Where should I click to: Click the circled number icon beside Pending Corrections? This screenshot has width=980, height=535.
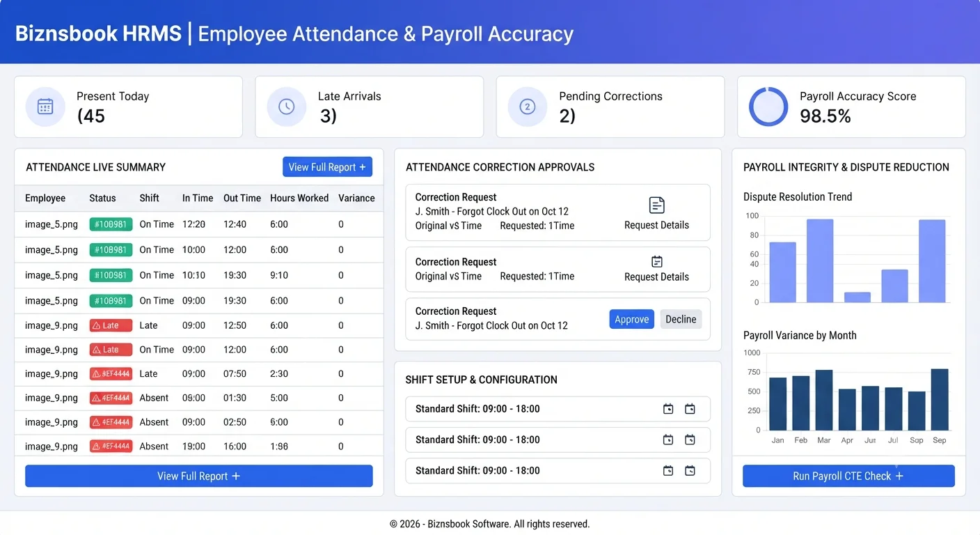(527, 107)
